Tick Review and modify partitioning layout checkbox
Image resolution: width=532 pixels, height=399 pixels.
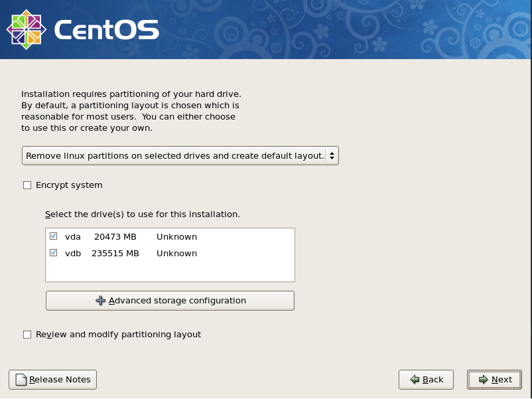point(27,335)
